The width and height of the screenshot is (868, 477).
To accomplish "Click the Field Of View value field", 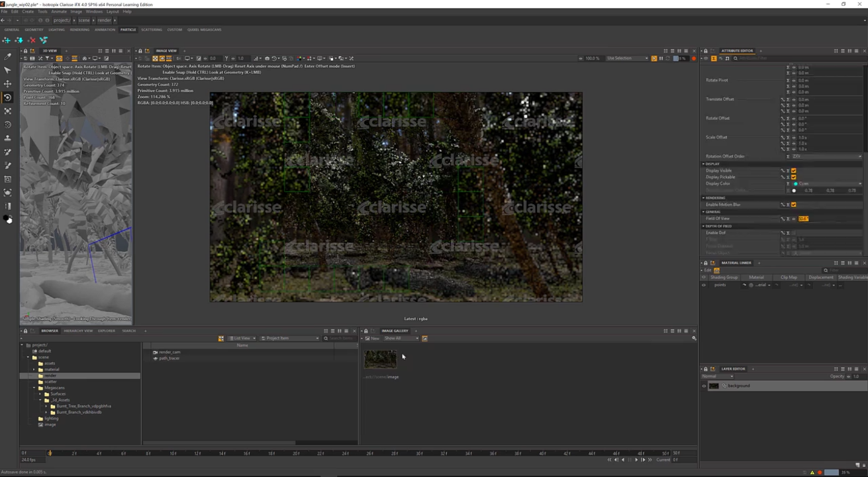I will tap(830, 219).
